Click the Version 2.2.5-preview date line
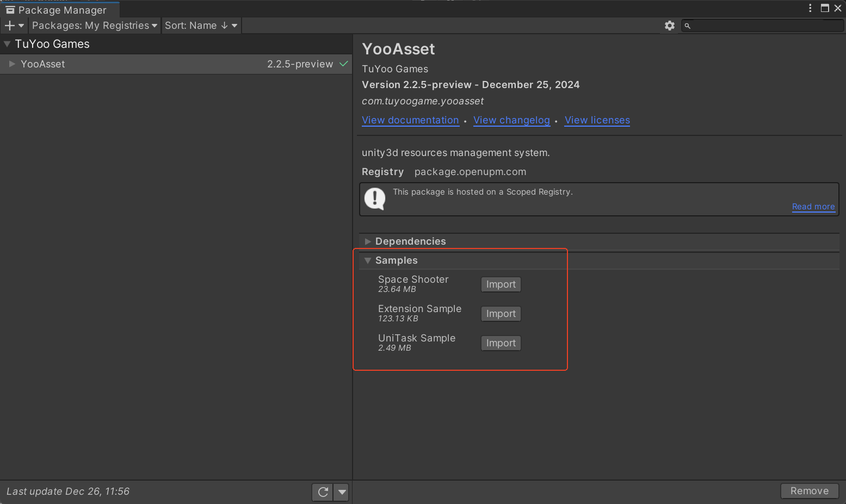846x504 pixels. (x=471, y=85)
